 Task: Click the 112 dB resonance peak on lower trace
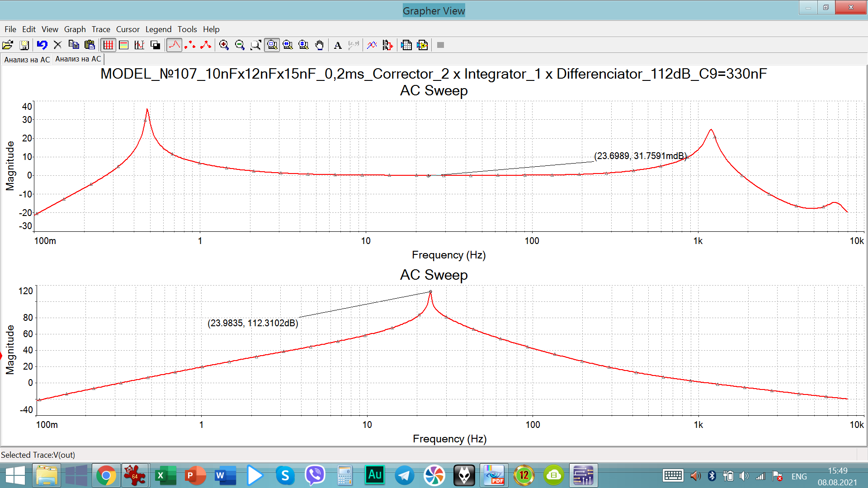click(x=430, y=292)
